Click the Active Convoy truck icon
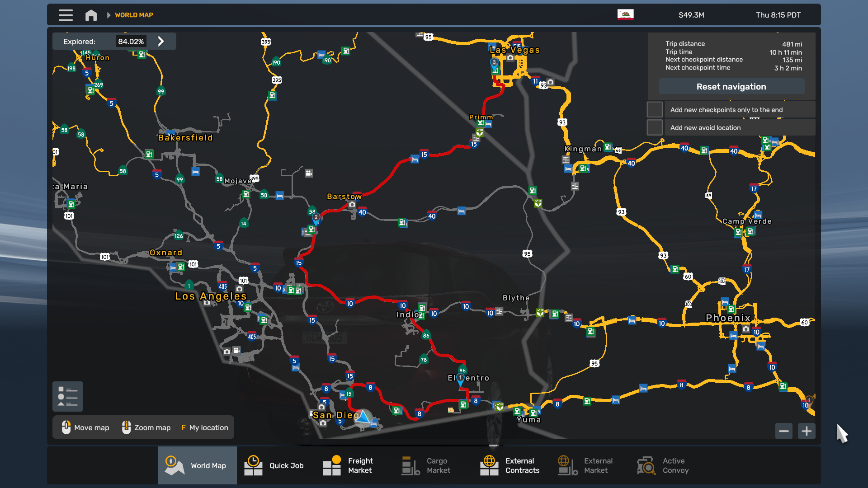868x488 pixels. pyautogui.click(x=646, y=465)
